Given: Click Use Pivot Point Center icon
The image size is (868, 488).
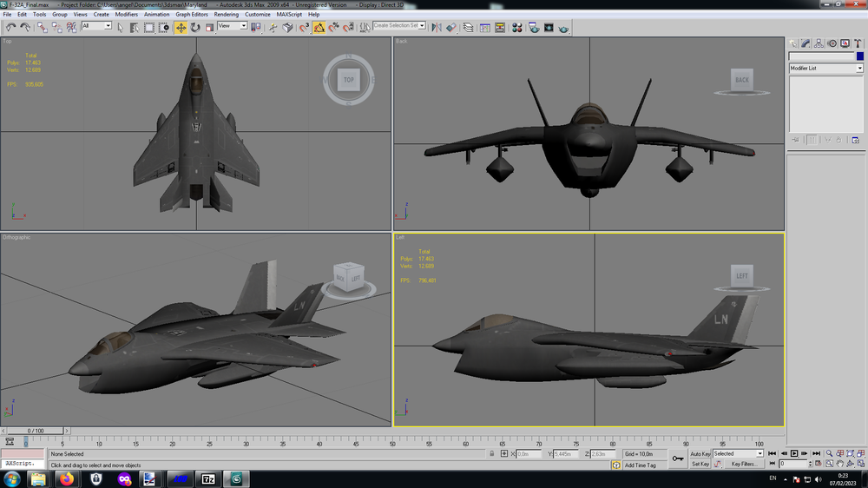Looking at the screenshot, I should click(x=256, y=27).
